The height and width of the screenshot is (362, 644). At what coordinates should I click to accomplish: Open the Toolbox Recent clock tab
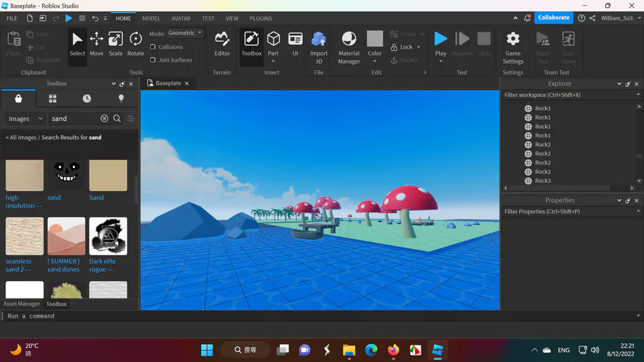click(87, 99)
